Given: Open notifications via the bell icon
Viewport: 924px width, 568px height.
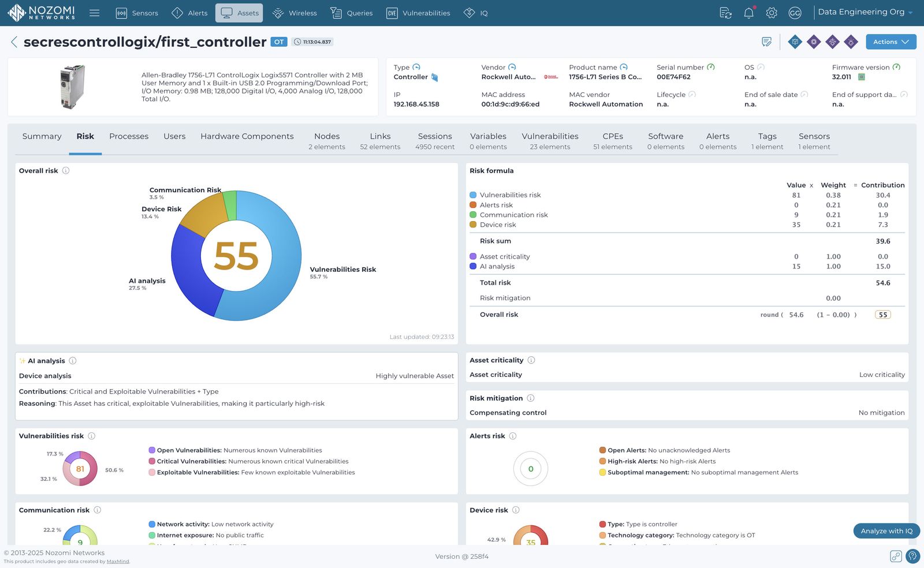Looking at the screenshot, I should [748, 13].
